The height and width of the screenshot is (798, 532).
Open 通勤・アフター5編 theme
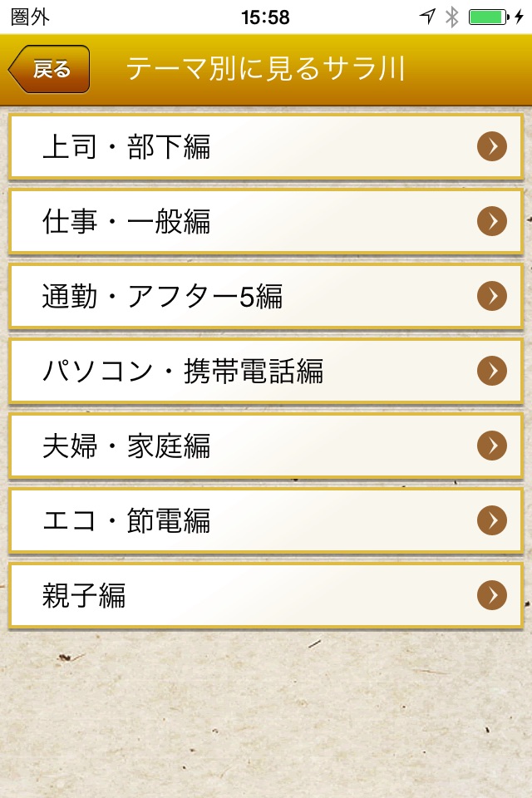(x=249, y=296)
